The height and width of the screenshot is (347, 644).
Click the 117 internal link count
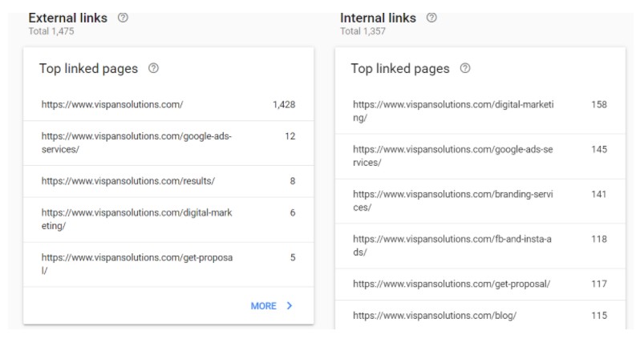click(x=599, y=284)
